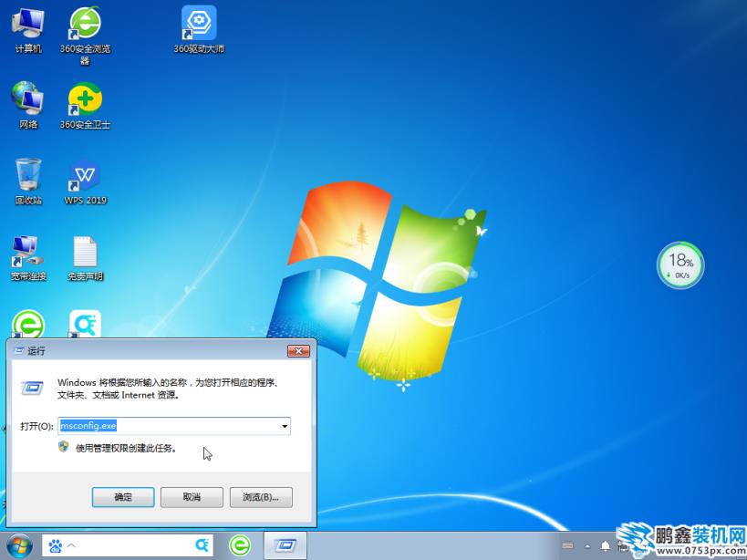The image size is (747, 560).
Task: Click inside the taskbar search box
Action: click(x=128, y=545)
